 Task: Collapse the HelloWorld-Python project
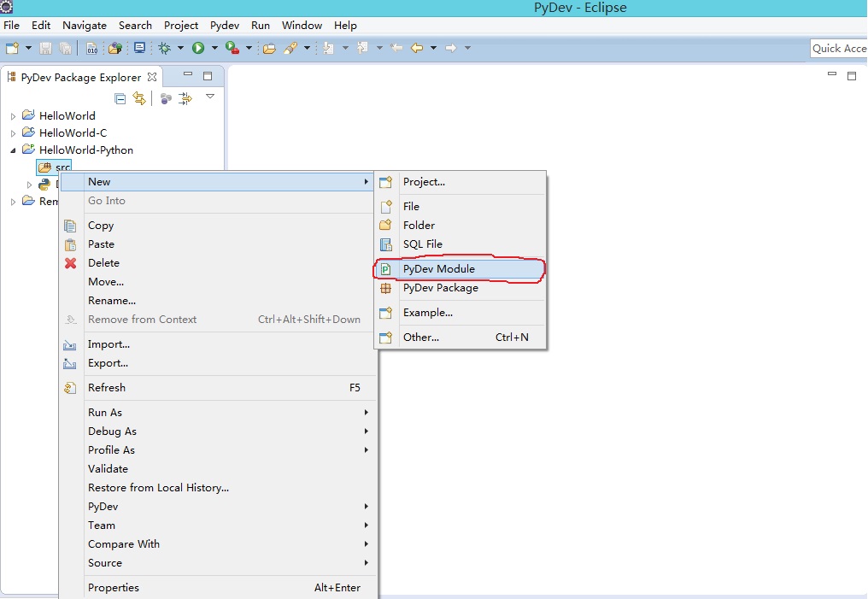[x=14, y=150]
